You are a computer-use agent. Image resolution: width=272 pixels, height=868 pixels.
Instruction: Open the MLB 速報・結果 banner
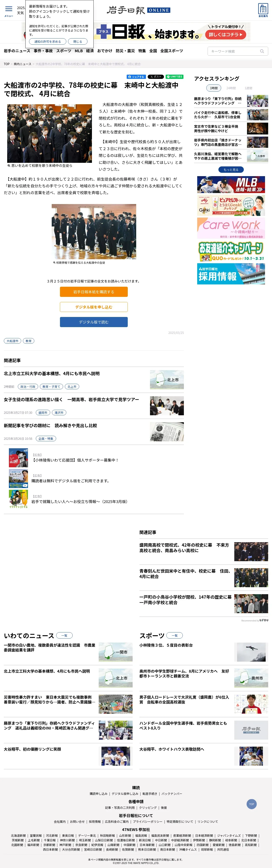[231, 185]
